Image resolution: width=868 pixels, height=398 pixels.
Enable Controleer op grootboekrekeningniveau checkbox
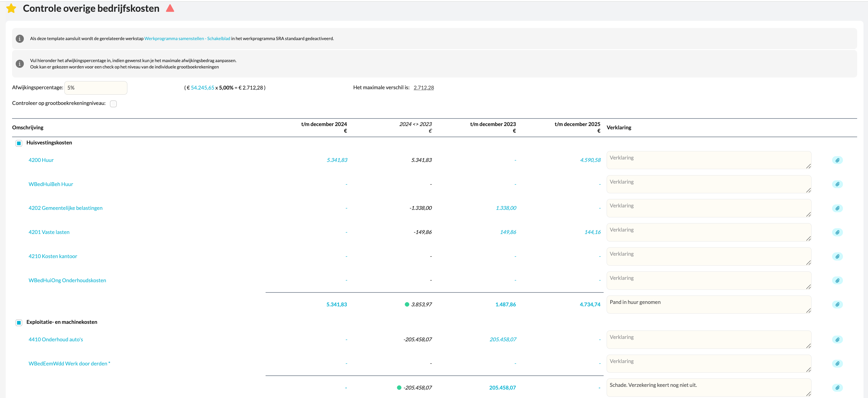113,104
